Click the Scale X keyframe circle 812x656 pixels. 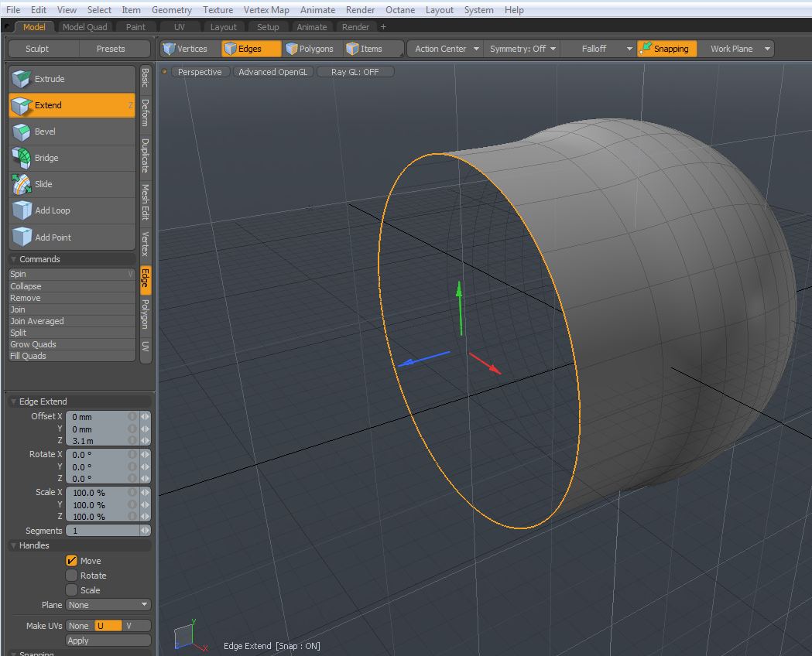pos(132,493)
